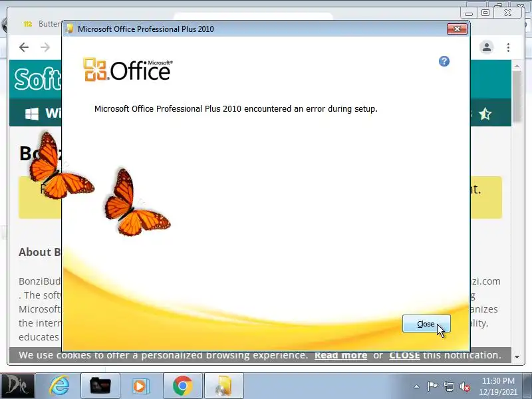Maximize the Chrome browser window
532x399 pixels.
[485, 13]
